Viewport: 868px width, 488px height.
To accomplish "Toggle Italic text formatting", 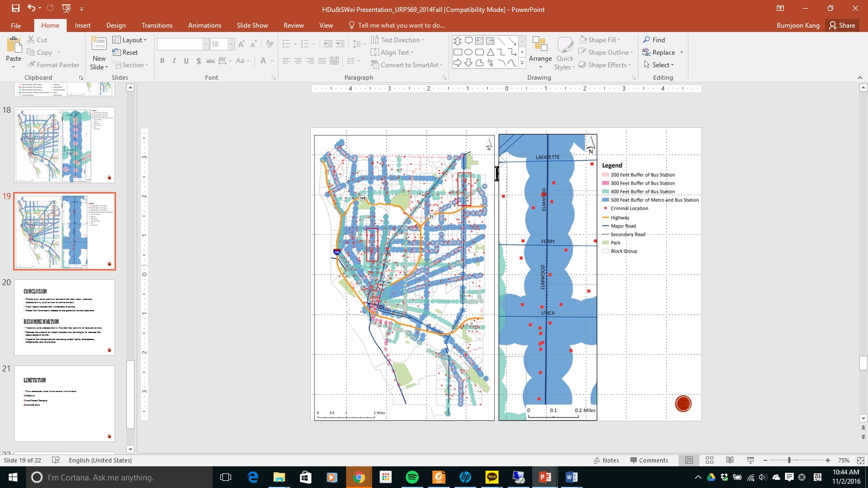I will tap(174, 61).
